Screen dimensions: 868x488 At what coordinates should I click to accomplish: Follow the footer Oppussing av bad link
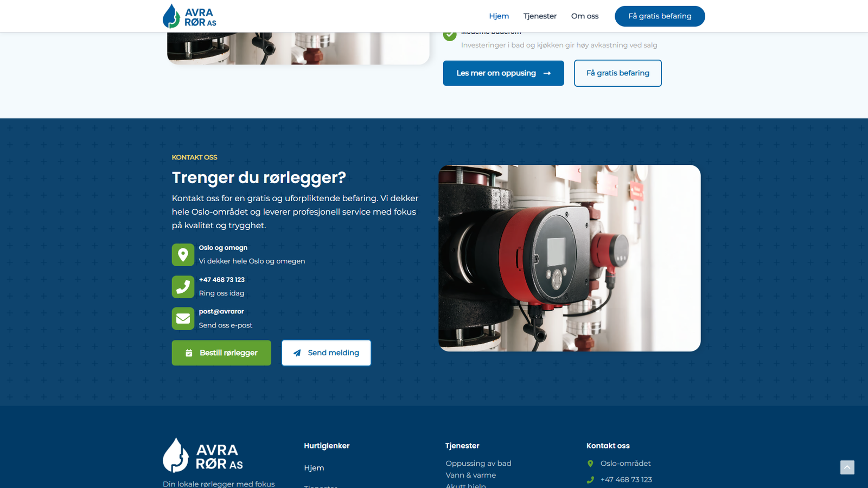[x=478, y=464]
